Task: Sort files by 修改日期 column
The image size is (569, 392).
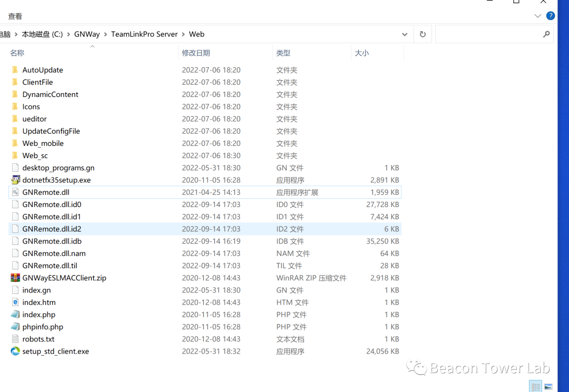Action: tap(196, 53)
